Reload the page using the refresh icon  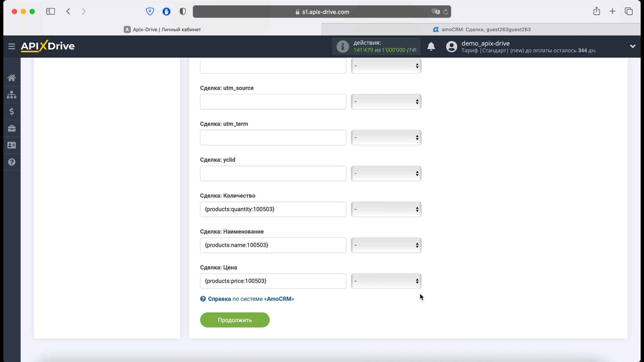pos(445,12)
